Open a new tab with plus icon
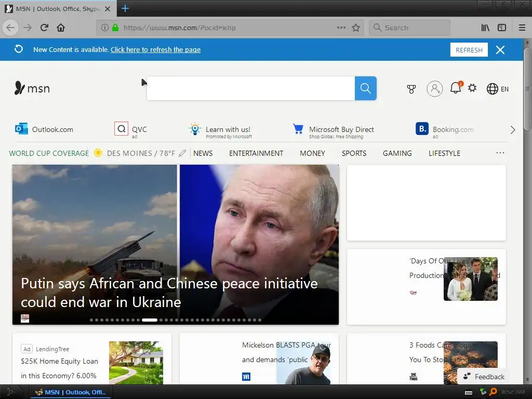This screenshot has height=399, width=532. [x=125, y=8]
